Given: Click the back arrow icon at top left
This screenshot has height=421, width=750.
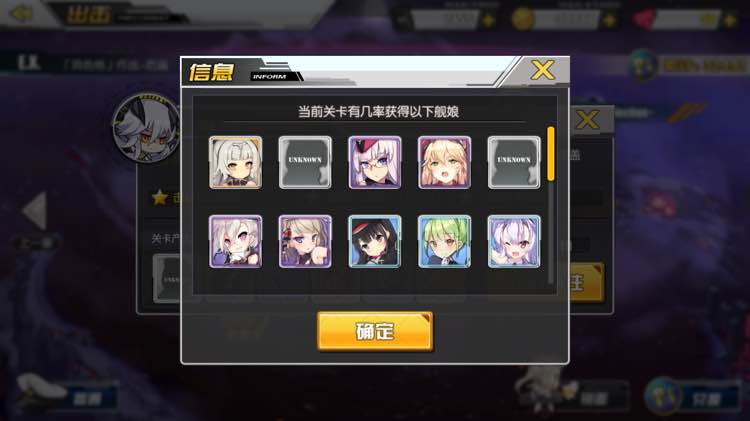Looking at the screenshot, I should click(22, 13).
